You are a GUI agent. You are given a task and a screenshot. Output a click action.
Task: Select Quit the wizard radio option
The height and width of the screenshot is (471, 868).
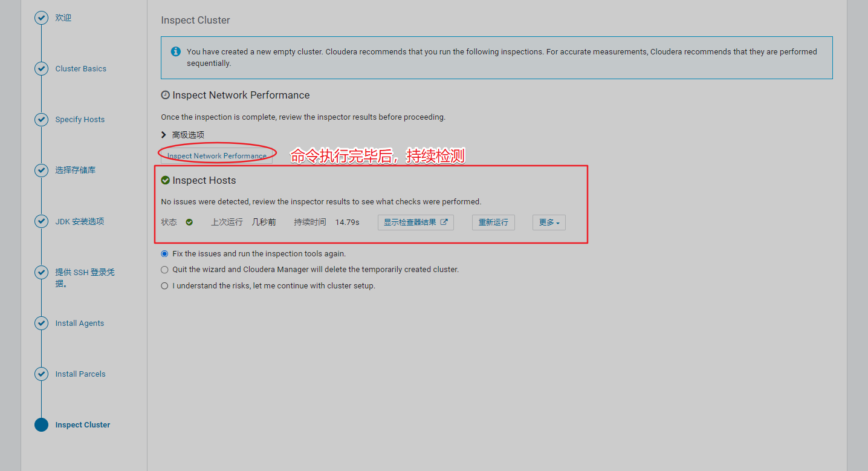pos(164,270)
